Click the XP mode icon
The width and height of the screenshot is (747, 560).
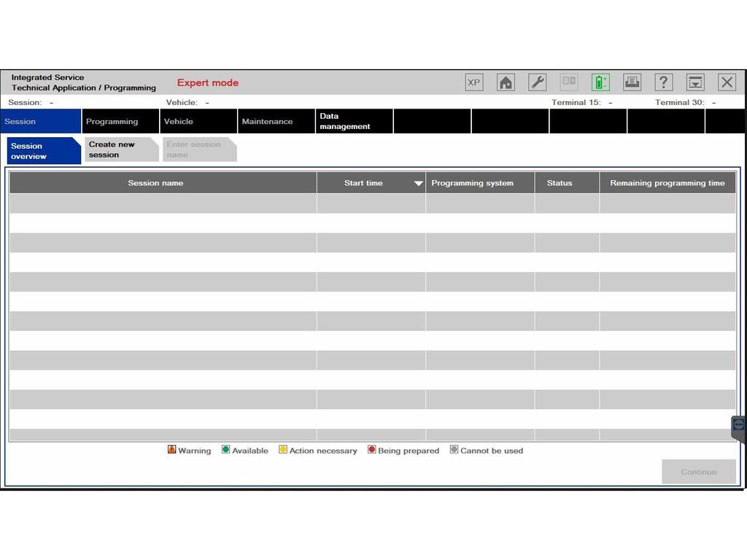pyautogui.click(x=473, y=82)
